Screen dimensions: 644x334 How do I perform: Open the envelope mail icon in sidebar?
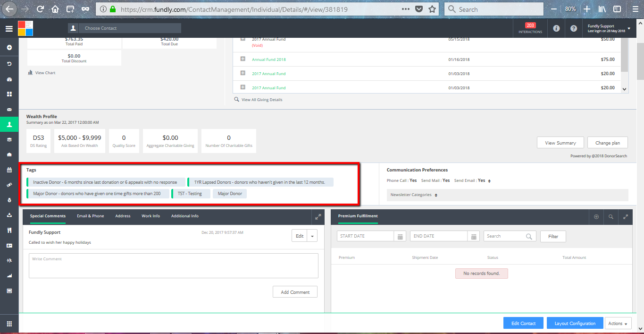(9, 110)
